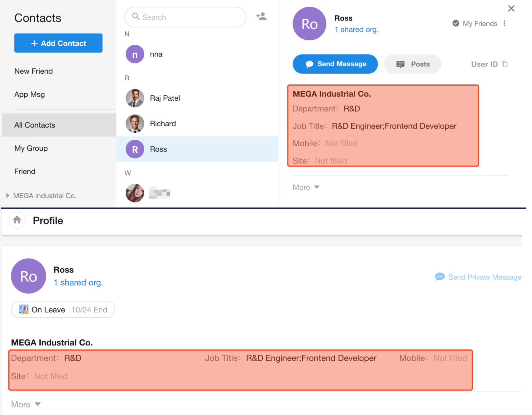
Task: Expand More in the contact detail panel
Action: (x=306, y=187)
